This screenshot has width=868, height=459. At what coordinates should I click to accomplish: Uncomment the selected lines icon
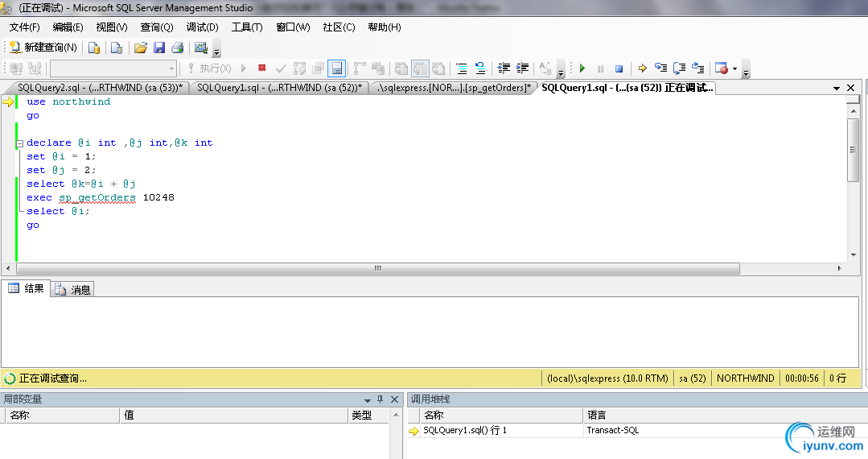(x=480, y=68)
